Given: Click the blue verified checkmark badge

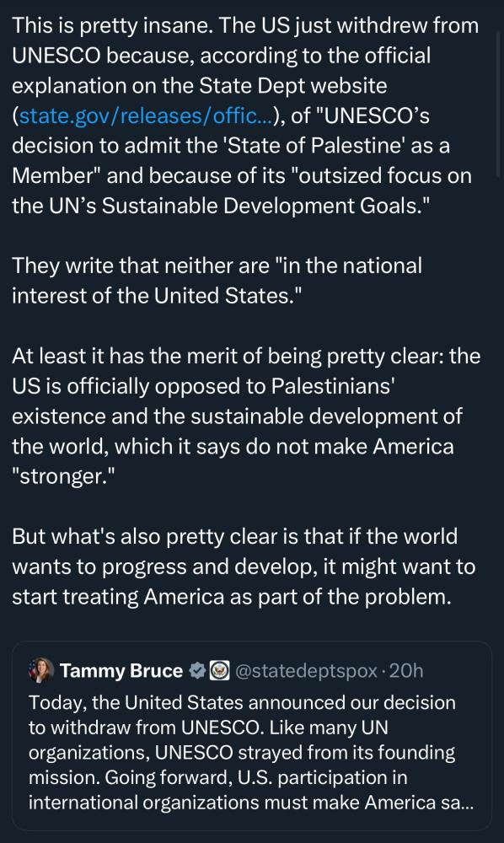Looking at the screenshot, I should pos(197,670).
